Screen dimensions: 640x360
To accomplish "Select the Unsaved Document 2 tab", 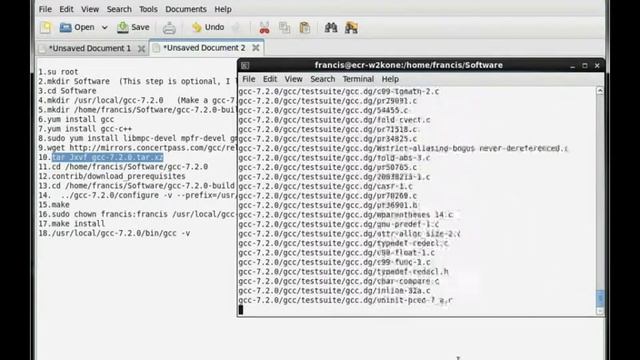I will pyautogui.click(x=204, y=48).
